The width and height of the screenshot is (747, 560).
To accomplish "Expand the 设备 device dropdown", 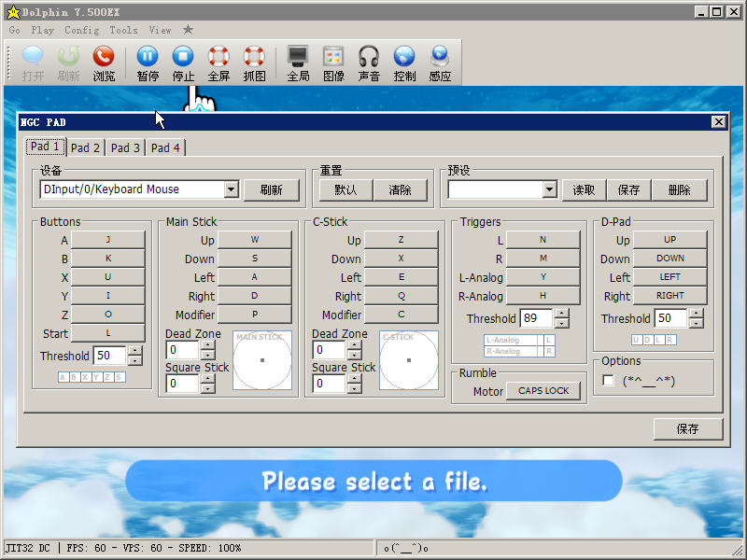I will [x=231, y=189].
